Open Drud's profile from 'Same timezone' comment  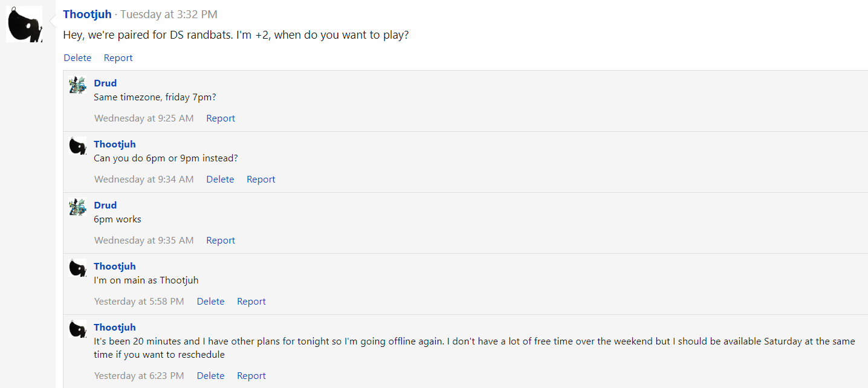pyautogui.click(x=105, y=83)
